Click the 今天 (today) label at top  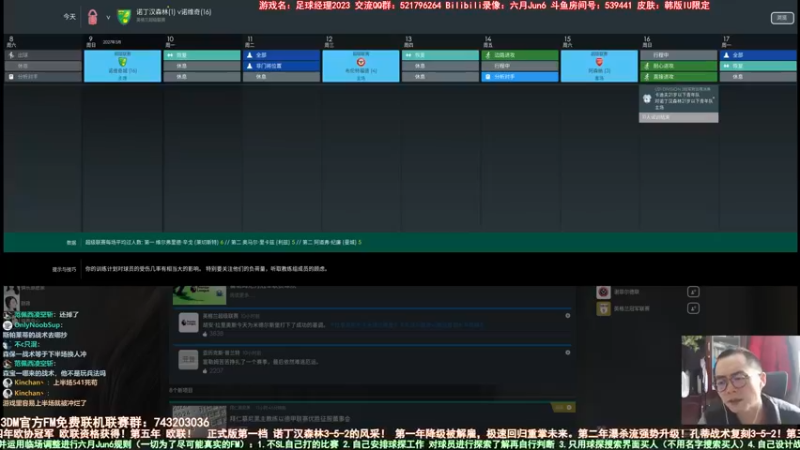pyautogui.click(x=69, y=17)
